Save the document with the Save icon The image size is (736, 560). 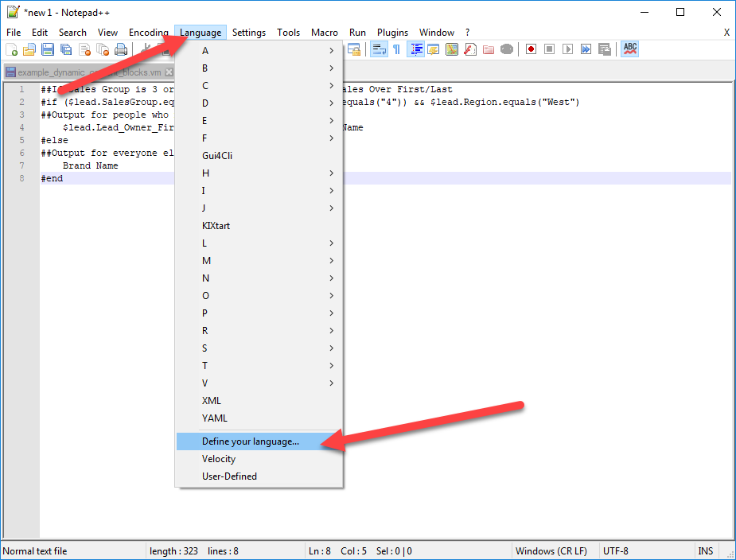48,49
